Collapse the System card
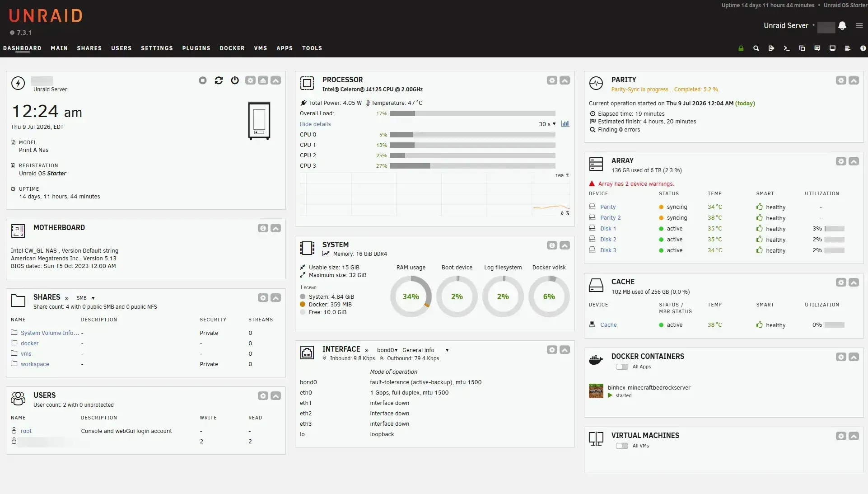 (x=565, y=245)
